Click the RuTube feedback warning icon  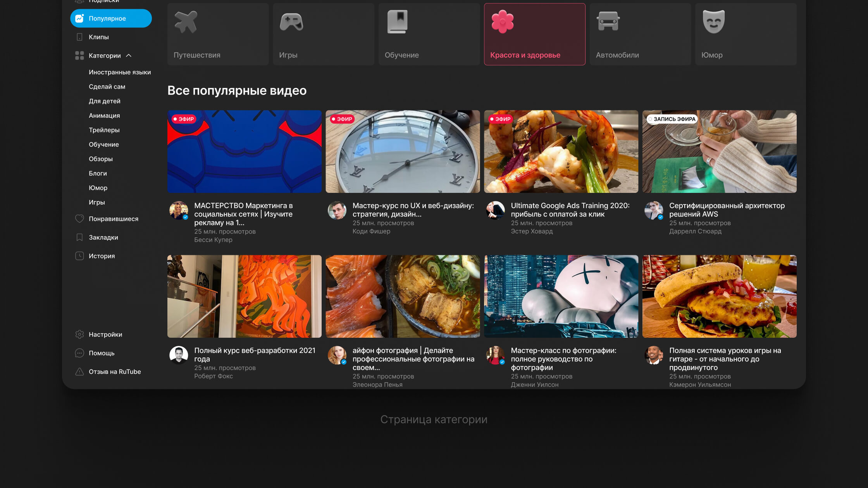(x=79, y=372)
